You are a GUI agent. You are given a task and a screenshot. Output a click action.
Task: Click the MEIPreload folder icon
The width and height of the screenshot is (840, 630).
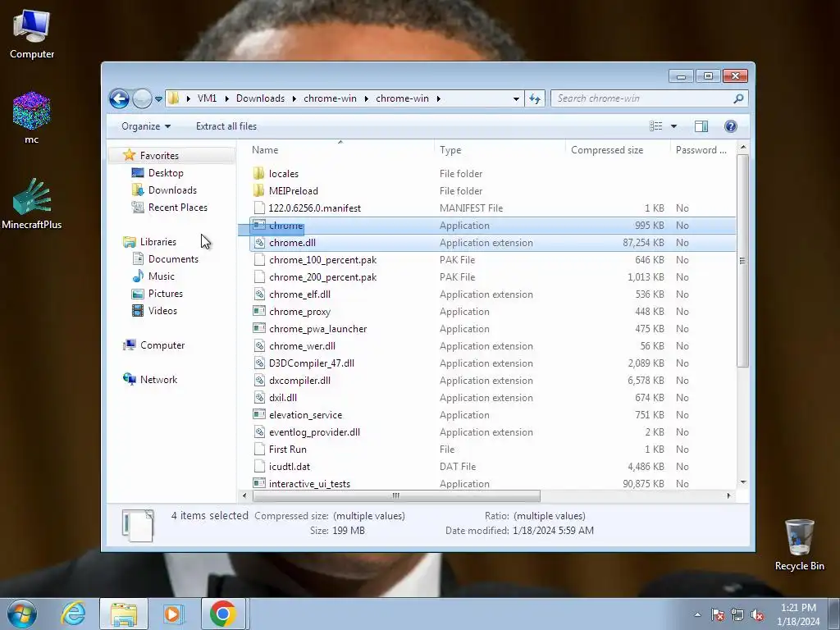(258, 190)
